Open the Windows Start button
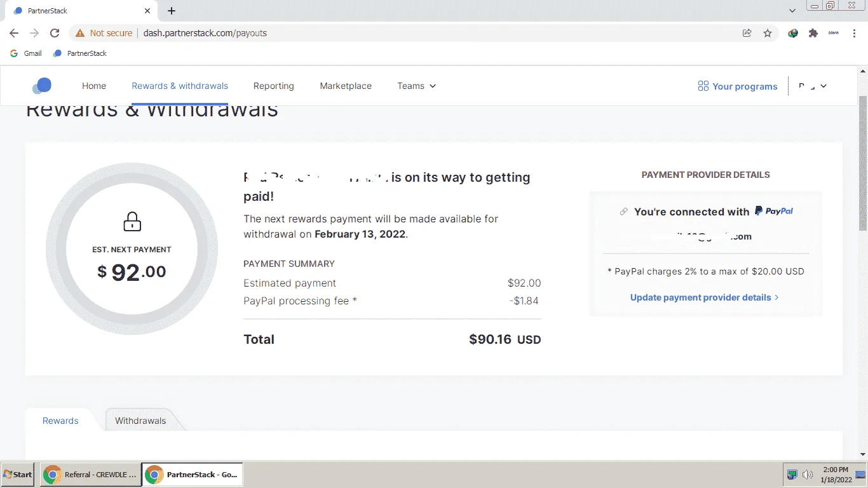 pos(18,475)
